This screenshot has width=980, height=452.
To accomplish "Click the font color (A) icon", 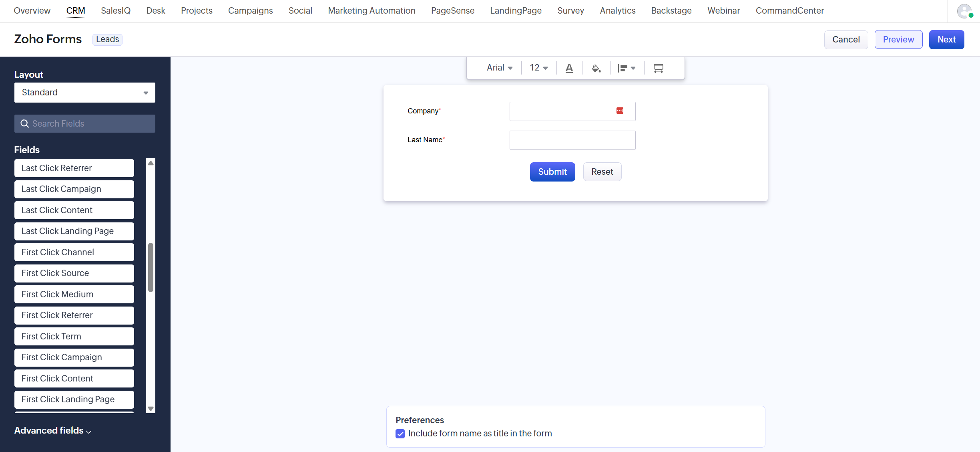I will [x=569, y=68].
